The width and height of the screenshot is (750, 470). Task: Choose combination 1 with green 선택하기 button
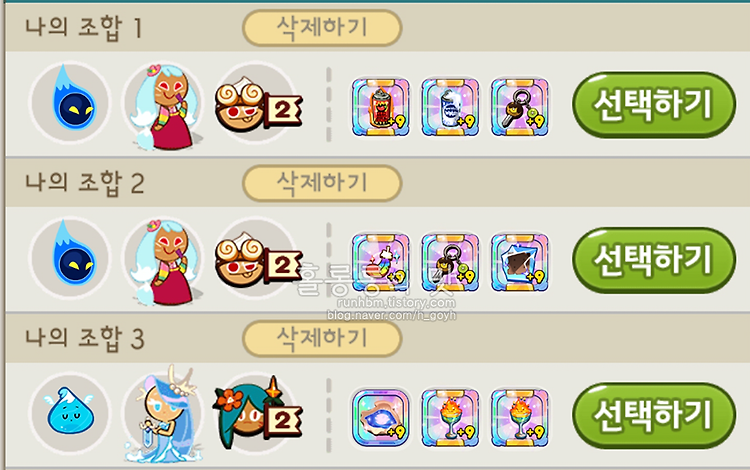coord(653,105)
